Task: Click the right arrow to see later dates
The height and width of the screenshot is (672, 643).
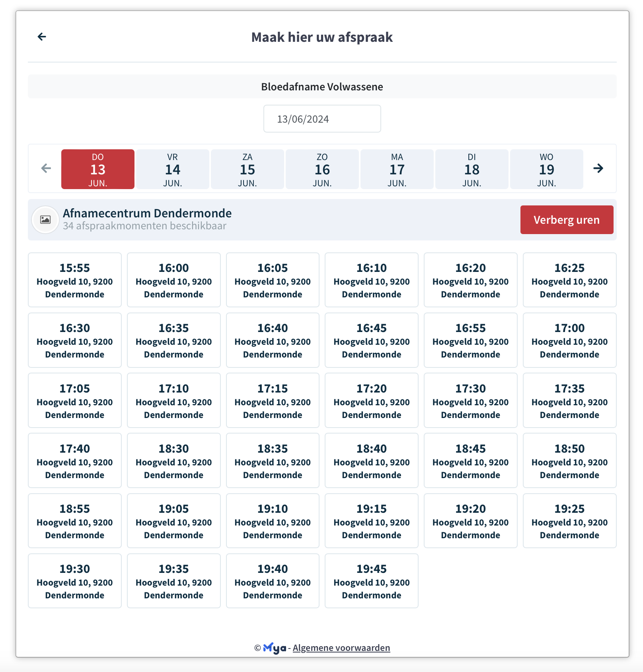Action: point(598,169)
